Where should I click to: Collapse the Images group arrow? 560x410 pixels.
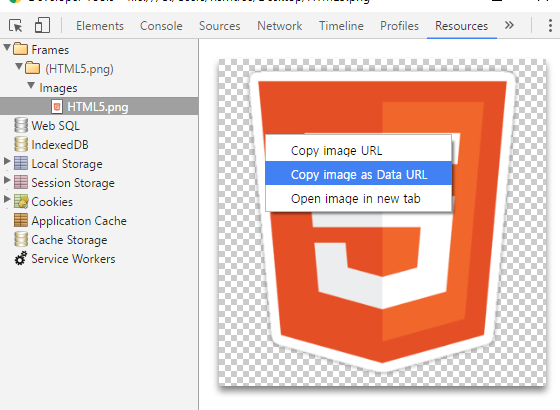[31, 85]
